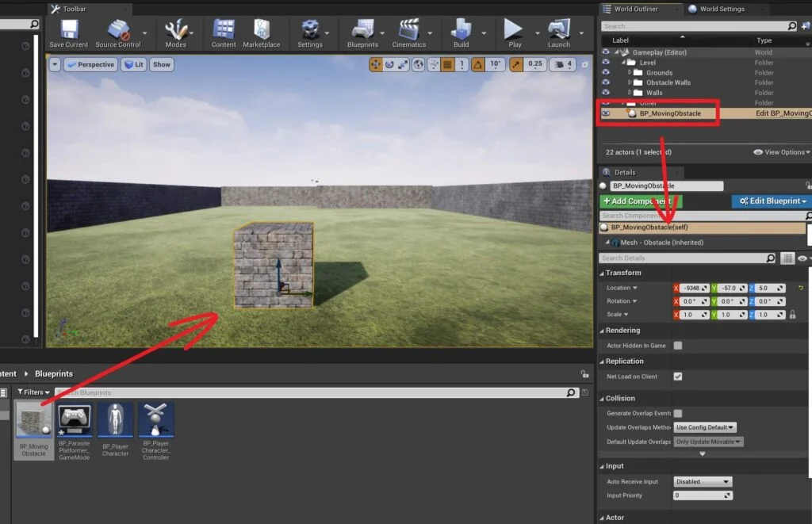The height and width of the screenshot is (524, 812).
Task: Open the Cinematics toolbar icon
Action: click(x=408, y=33)
